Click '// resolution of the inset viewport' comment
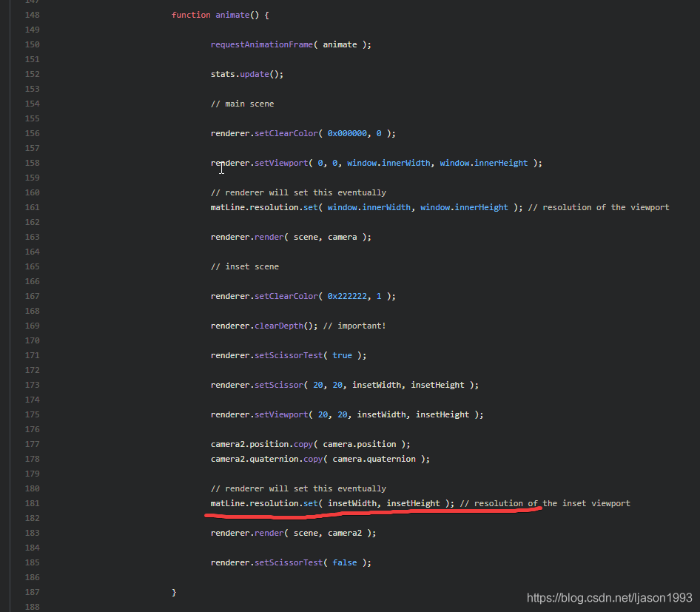The width and height of the screenshot is (700, 612). [x=545, y=503]
